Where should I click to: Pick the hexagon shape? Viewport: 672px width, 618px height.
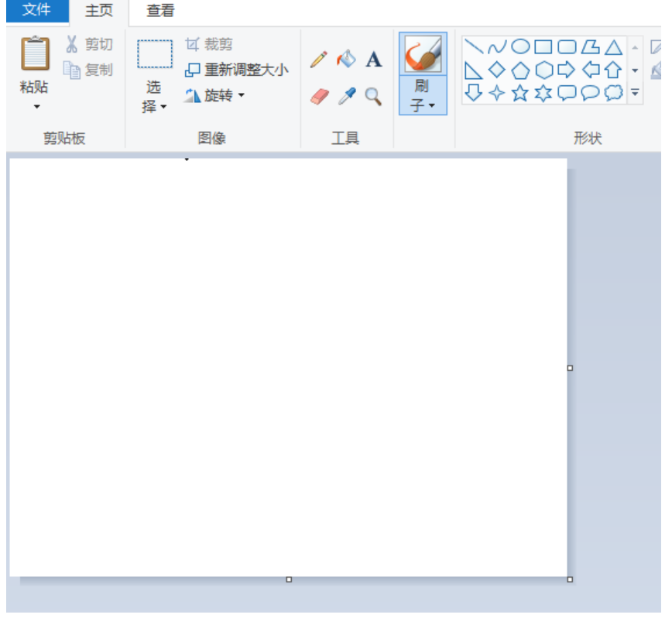(544, 70)
